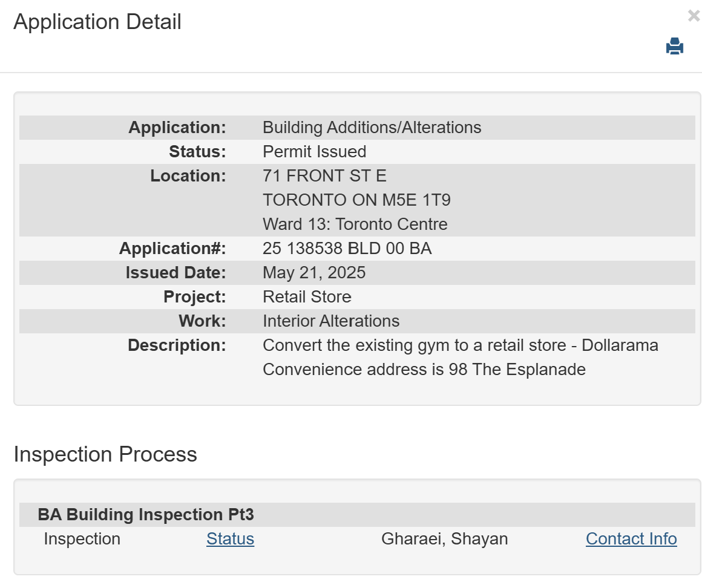The image size is (702, 588).
Task: Click the 98 The Esplanade convenience address line
Action: point(424,370)
